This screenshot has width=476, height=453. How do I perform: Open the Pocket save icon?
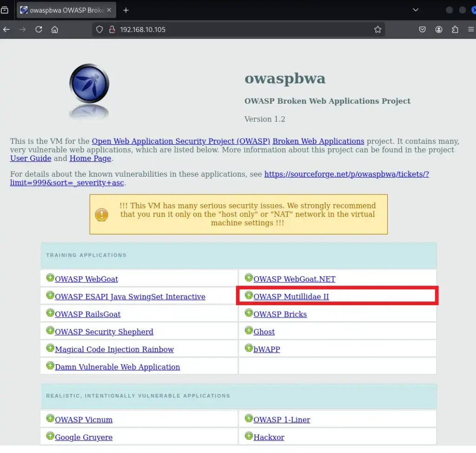pos(422,29)
